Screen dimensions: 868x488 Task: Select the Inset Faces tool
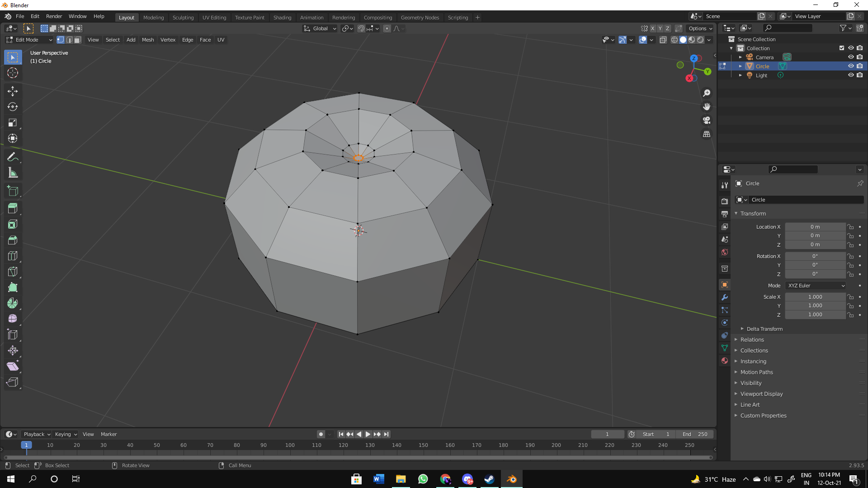[x=13, y=224]
